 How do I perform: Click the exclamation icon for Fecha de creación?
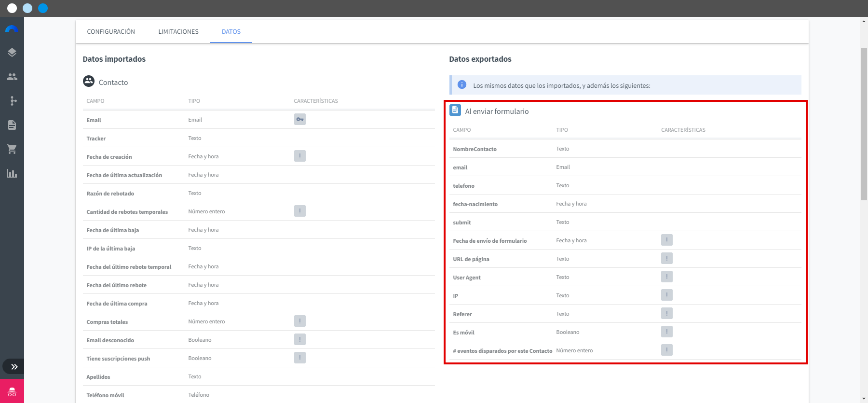[300, 156]
